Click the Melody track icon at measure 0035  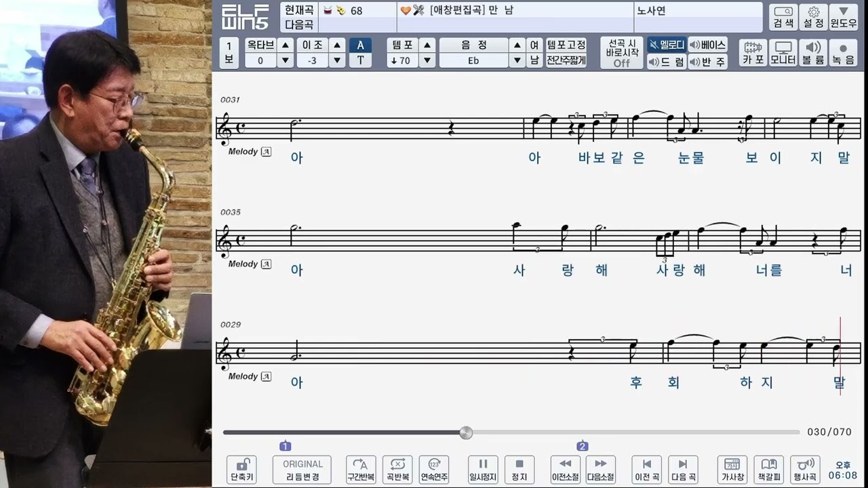click(266, 264)
